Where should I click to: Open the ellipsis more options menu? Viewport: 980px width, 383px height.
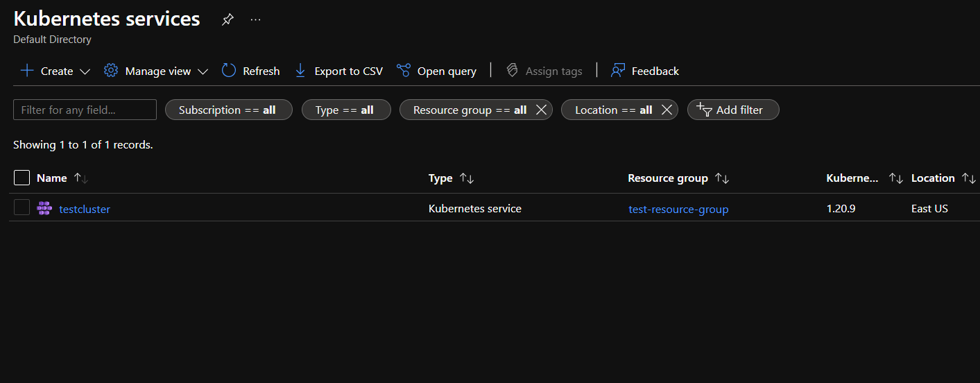[255, 20]
